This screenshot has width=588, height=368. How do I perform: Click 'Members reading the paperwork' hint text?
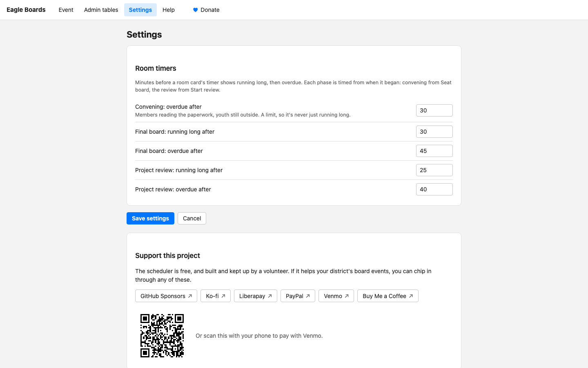tap(243, 115)
